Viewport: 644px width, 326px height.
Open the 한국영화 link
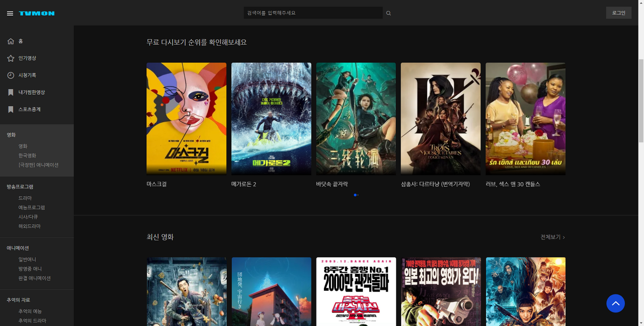click(27, 156)
